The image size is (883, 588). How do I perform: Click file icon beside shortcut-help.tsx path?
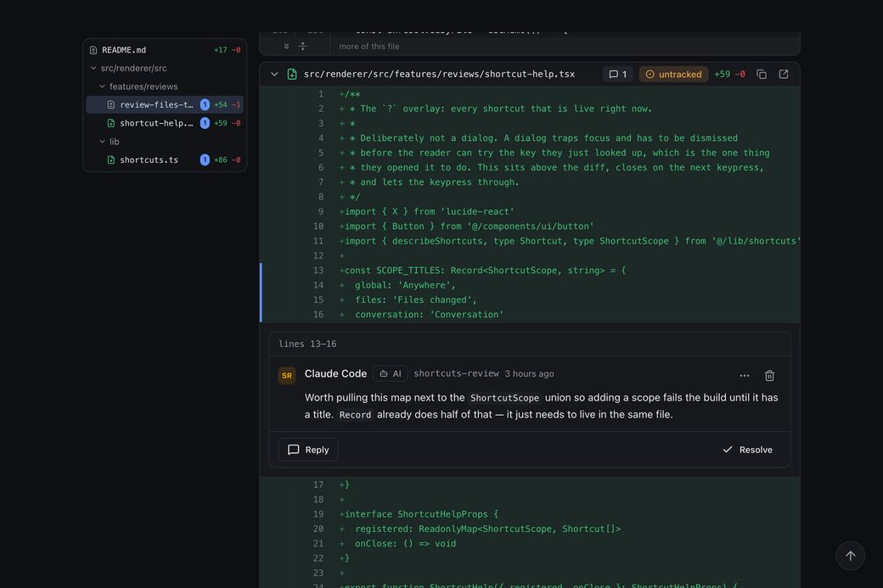(x=292, y=75)
